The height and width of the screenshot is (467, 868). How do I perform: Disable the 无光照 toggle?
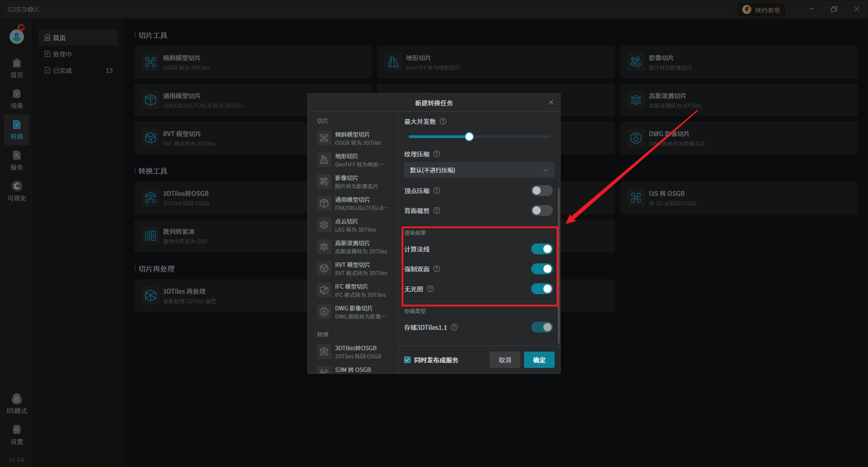542,289
